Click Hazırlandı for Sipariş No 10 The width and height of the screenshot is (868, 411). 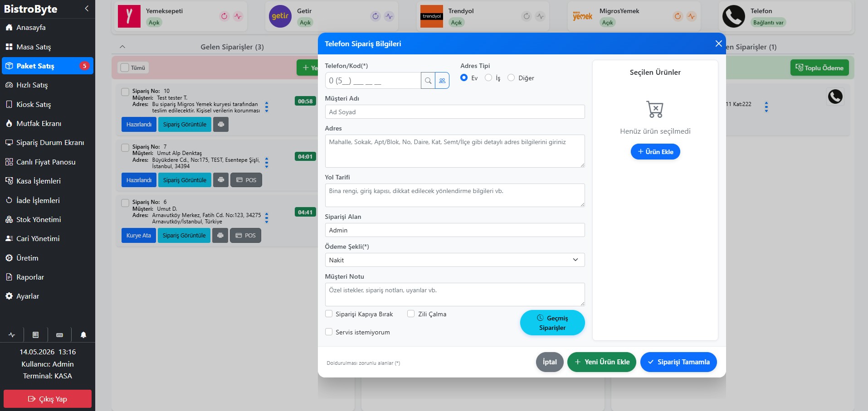point(139,124)
